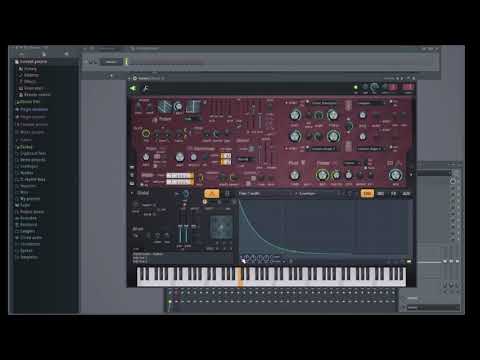Open the pattern selector in the playlist toolbar
480x360 pixels.
pyautogui.click(x=111, y=62)
